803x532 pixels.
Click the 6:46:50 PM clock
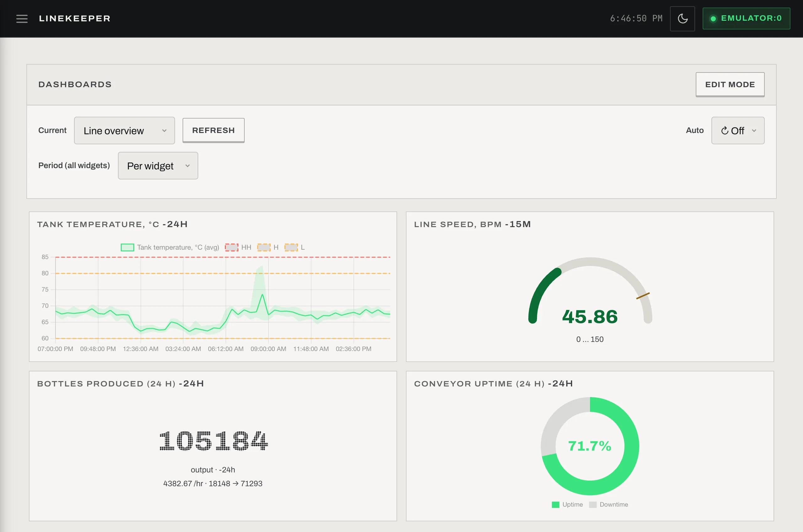[x=636, y=18]
